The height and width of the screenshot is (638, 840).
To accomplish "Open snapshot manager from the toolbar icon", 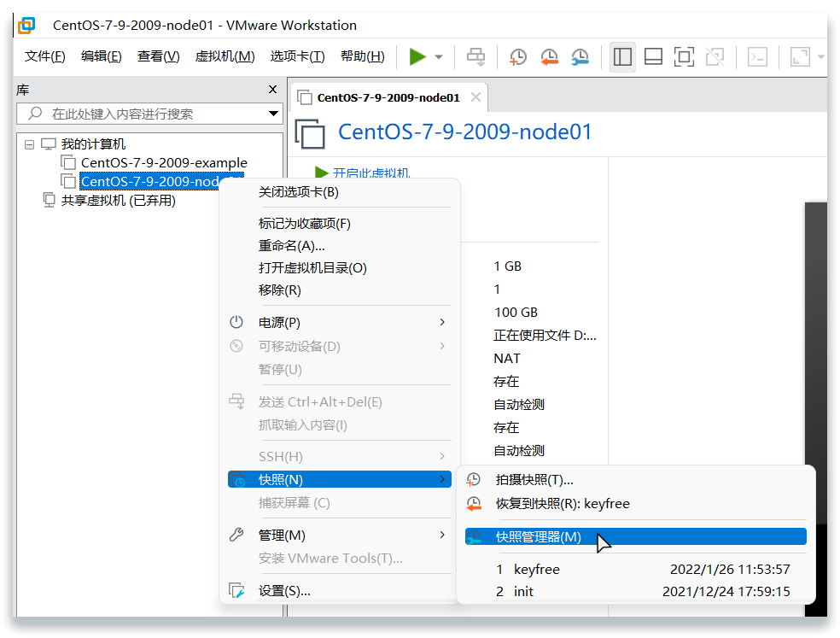I will coord(580,56).
